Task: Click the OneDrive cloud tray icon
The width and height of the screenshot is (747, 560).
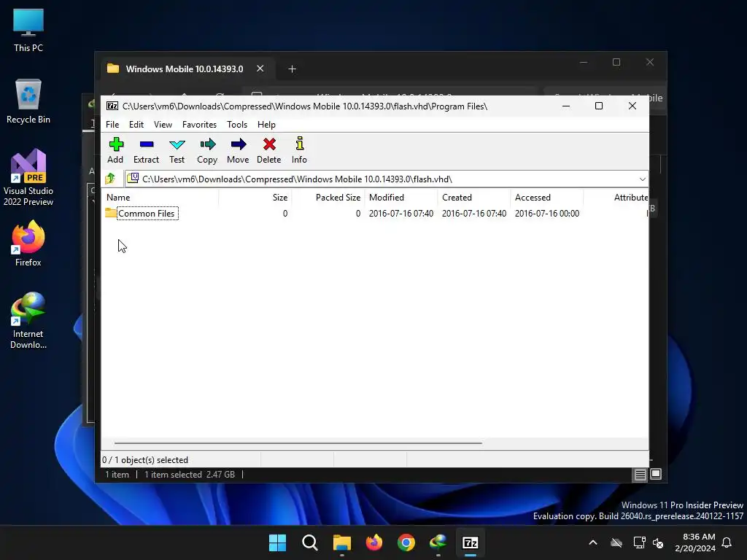Action: [616, 542]
